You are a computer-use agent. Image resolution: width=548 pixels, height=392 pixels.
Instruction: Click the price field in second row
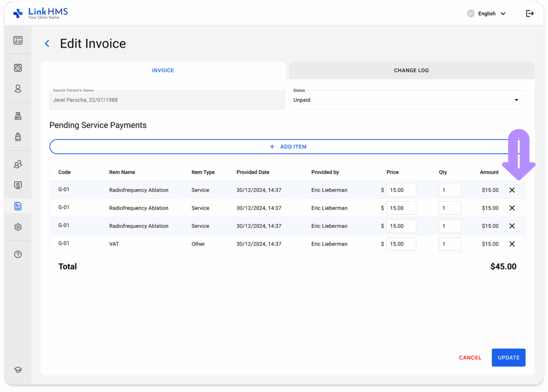pyautogui.click(x=401, y=208)
